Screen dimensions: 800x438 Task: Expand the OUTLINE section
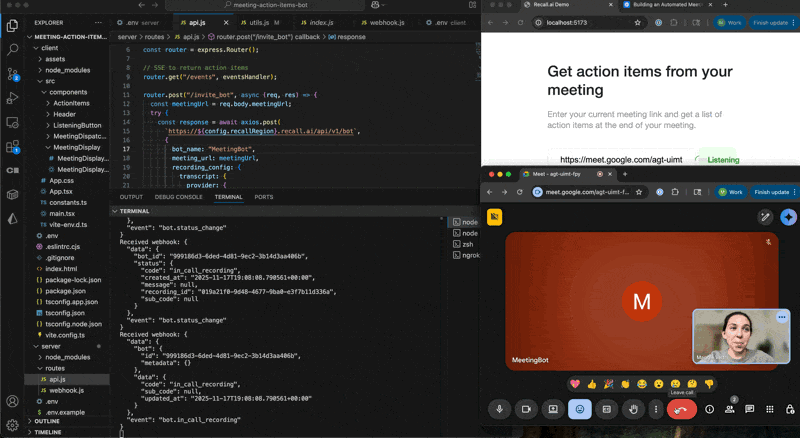click(x=47, y=421)
